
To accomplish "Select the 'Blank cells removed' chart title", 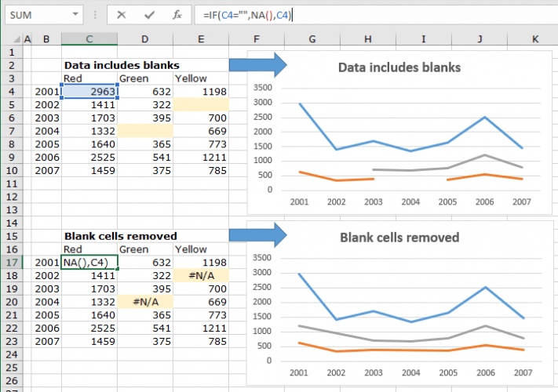I will click(399, 238).
